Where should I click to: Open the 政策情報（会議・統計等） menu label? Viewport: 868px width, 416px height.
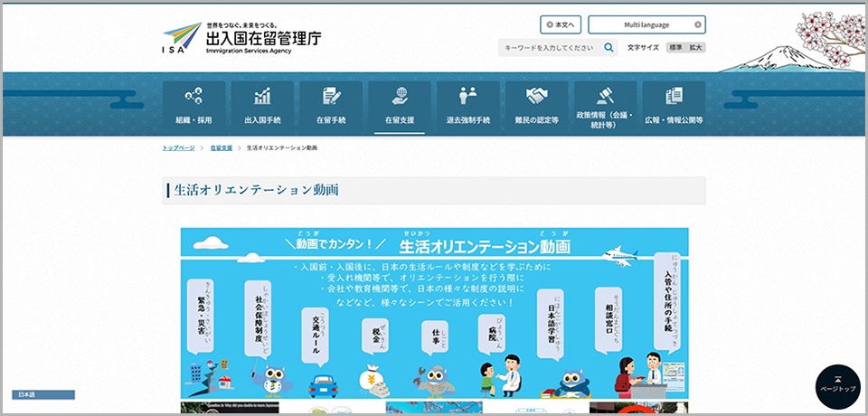tap(605, 119)
